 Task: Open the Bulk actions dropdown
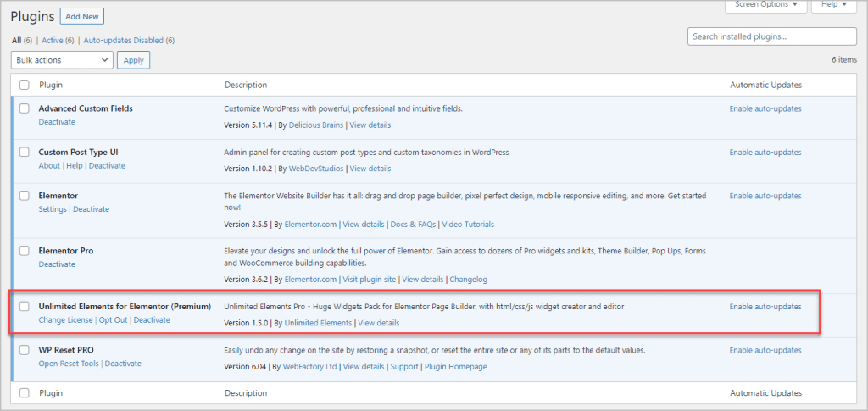[x=62, y=59]
